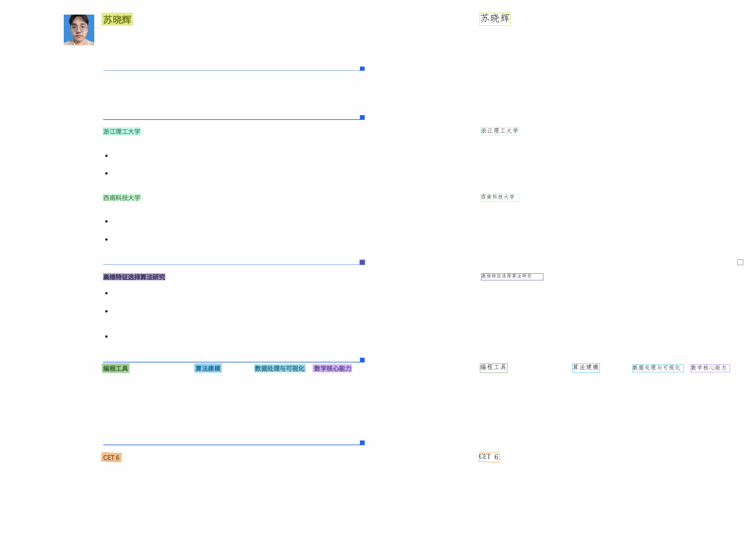Viewport: 756px width, 534px height.
Task: Click the green highlighted 西南科技大学 label
Action: click(x=122, y=198)
